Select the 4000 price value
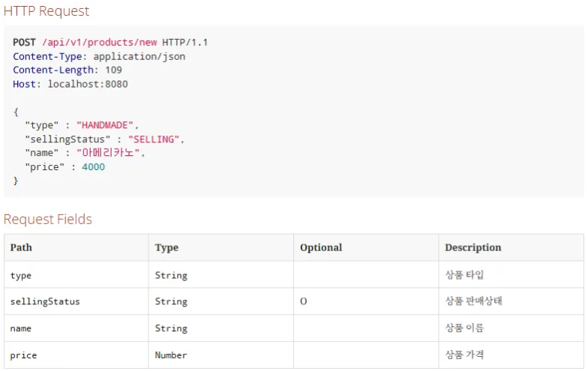This screenshot has width=588, height=371. 93,166
